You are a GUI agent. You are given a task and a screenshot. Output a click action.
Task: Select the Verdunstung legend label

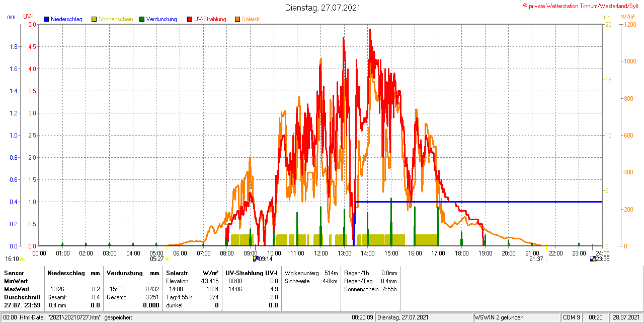coord(162,19)
